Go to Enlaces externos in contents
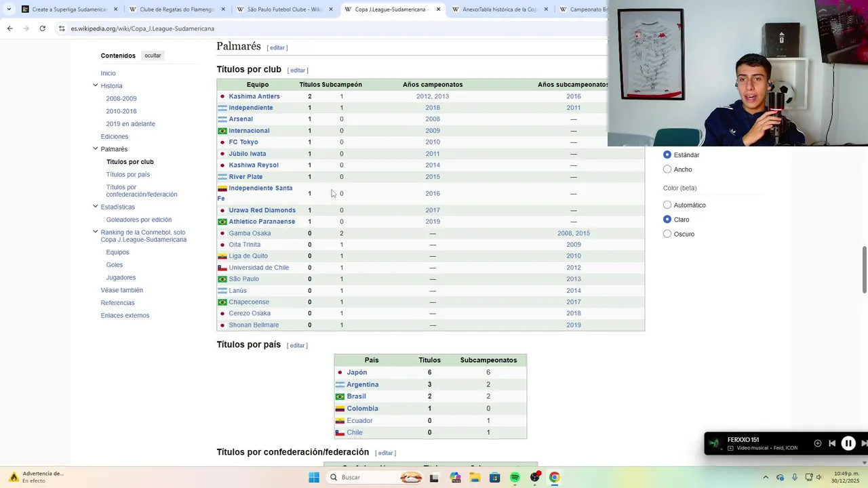Viewport: 868px width, 488px height. [x=125, y=315]
